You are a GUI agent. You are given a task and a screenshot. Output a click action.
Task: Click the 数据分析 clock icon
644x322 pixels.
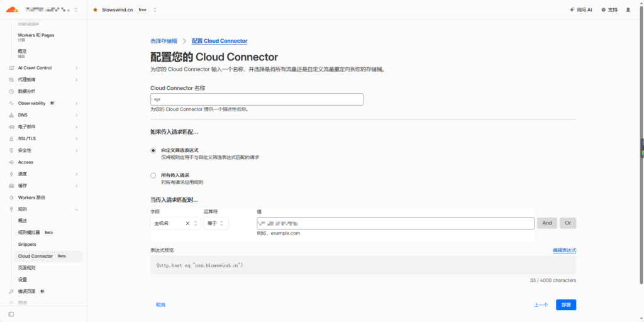point(11,91)
